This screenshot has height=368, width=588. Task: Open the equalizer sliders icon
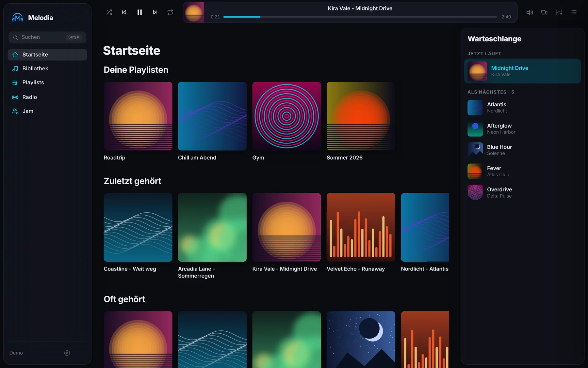coord(559,12)
